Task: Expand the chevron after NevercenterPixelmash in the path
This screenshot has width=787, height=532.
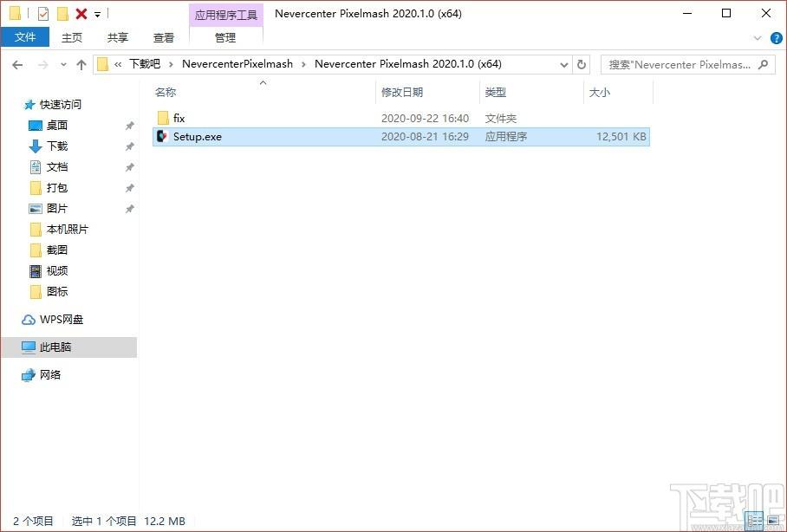Action: click(x=303, y=64)
